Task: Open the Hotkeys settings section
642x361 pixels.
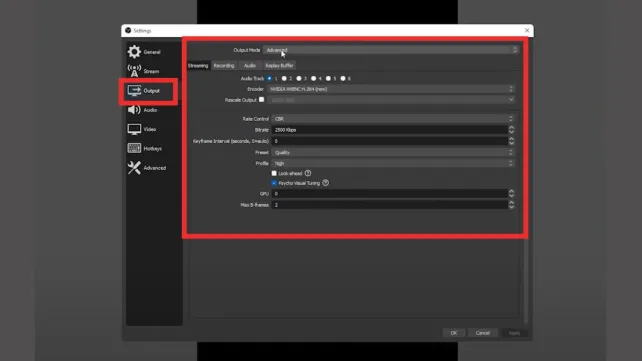Action: click(145, 148)
